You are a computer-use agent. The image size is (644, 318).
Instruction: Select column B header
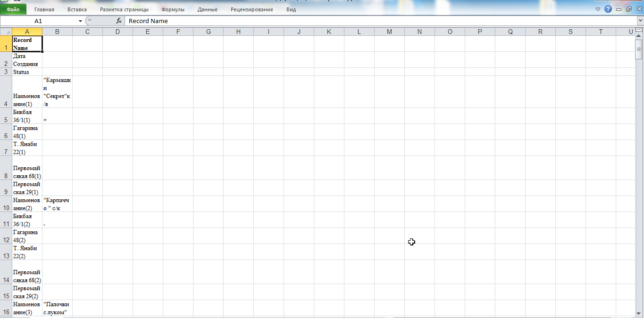click(57, 32)
